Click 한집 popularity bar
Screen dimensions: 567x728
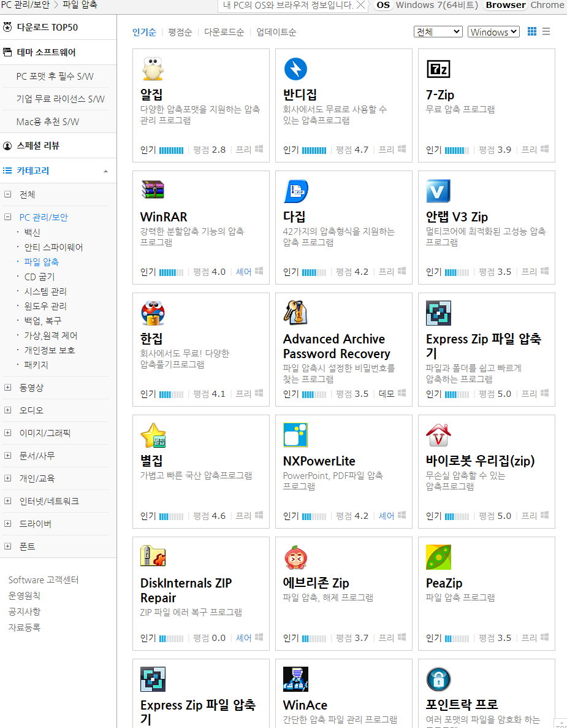coord(171,394)
